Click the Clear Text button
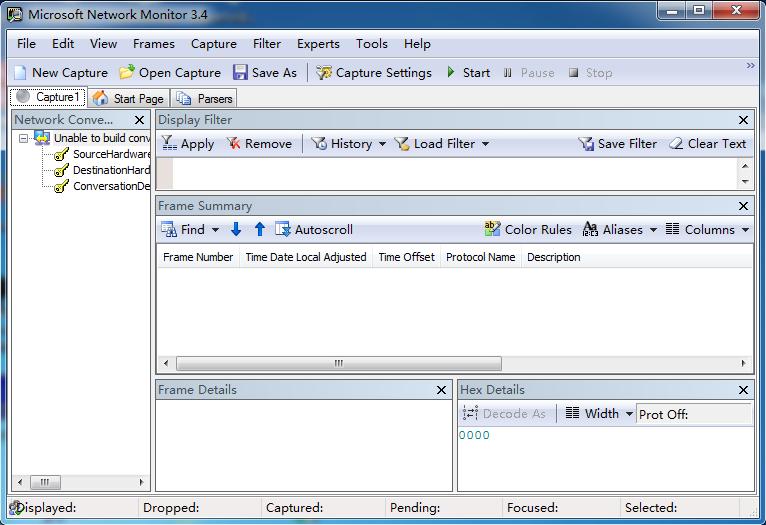Screen dimensions: 766x525 (x=707, y=143)
